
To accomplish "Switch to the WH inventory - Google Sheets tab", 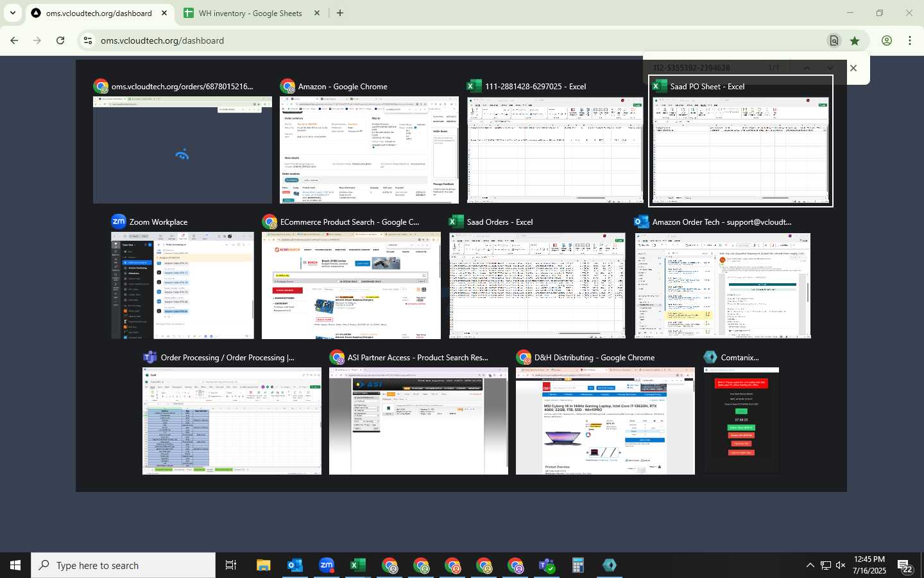I will tap(251, 13).
